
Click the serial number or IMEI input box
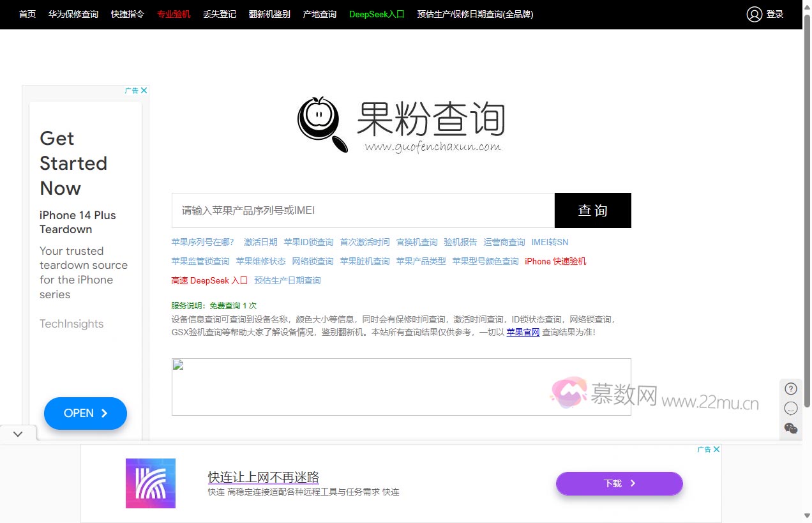click(x=363, y=210)
